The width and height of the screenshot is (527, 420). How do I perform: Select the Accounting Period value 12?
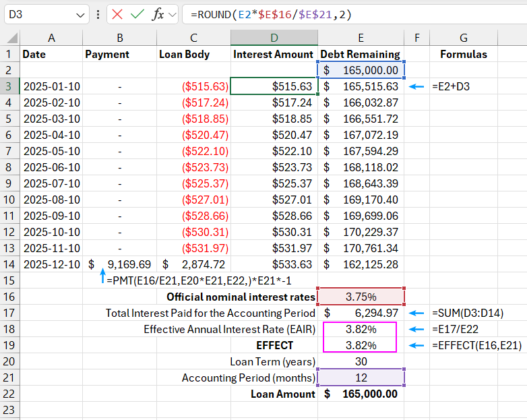click(361, 378)
